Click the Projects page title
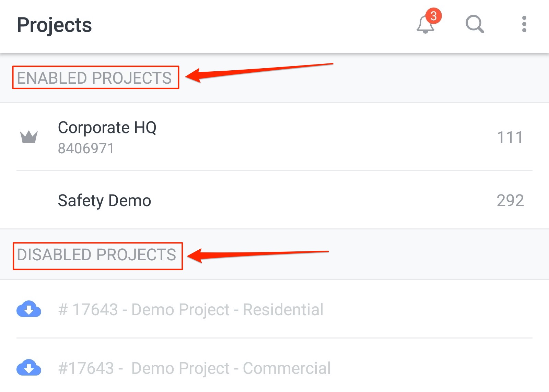The height and width of the screenshot is (392, 549). (54, 25)
